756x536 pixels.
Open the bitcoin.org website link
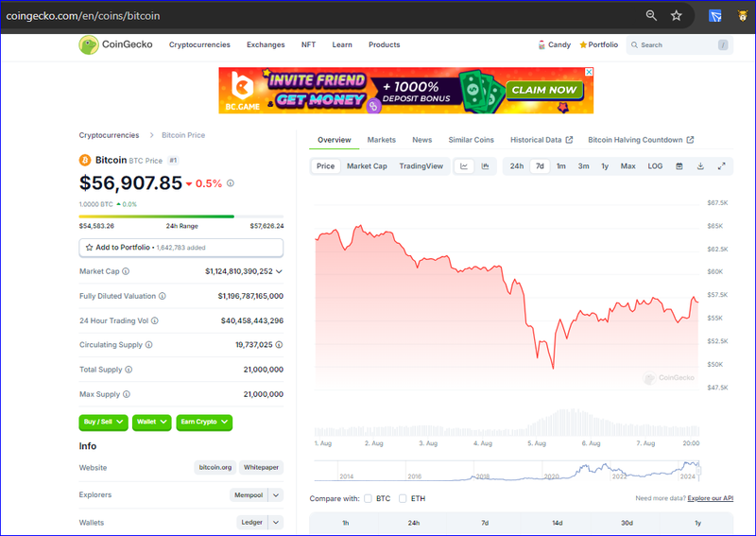click(x=215, y=468)
